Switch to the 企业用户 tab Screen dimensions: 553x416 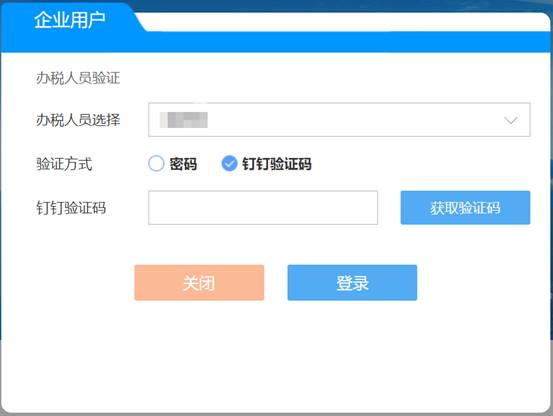tap(69, 20)
